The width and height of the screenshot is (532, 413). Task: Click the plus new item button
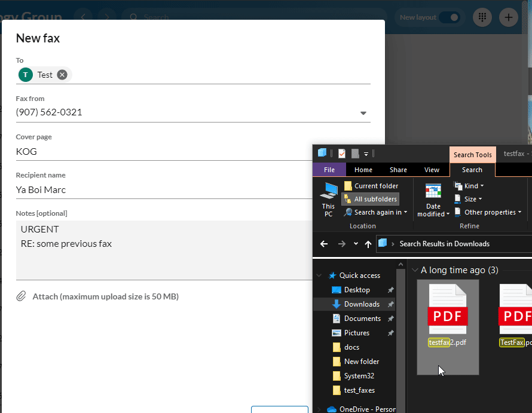508,17
